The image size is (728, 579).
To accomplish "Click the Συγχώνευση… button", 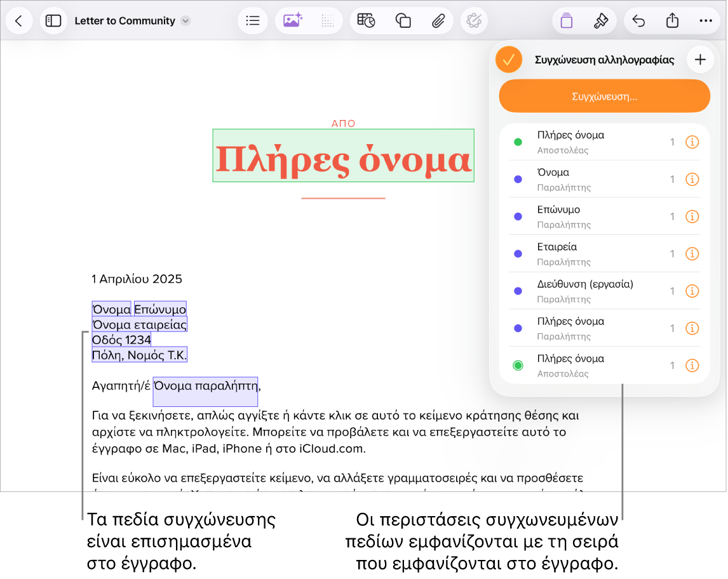I will coord(605,96).
